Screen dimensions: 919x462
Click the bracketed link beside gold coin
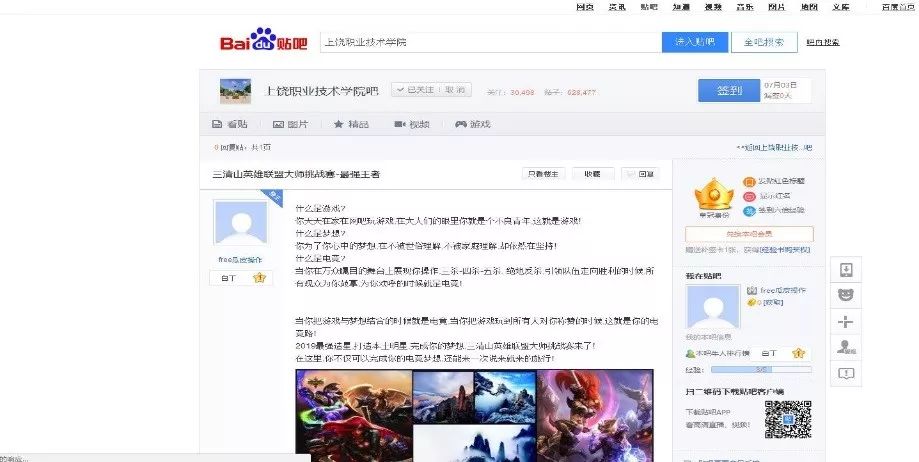tap(773, 303)
